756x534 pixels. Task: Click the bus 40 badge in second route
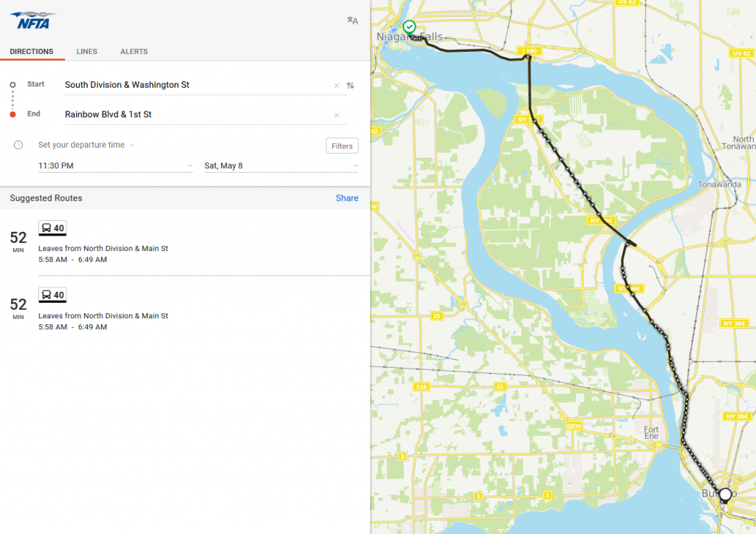tap(52, 295)
